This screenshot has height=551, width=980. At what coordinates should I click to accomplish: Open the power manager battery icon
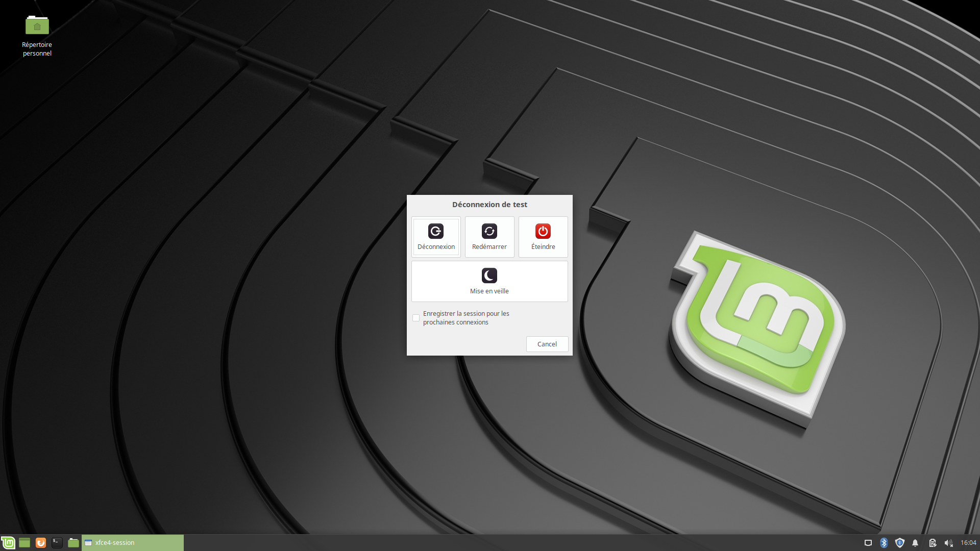point(932,543)
